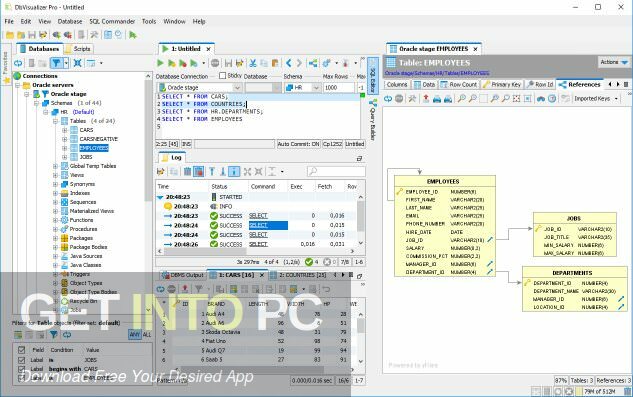633x397 pixels.
Task: Click the blue filter funnel beside the Table objects filter
Action: [x=53, y=334]
